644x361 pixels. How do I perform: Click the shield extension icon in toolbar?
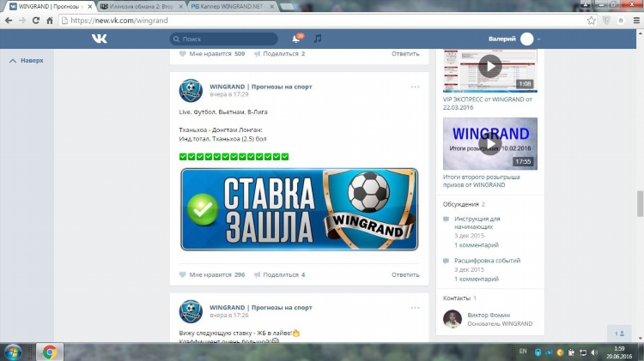coord(606,21)
